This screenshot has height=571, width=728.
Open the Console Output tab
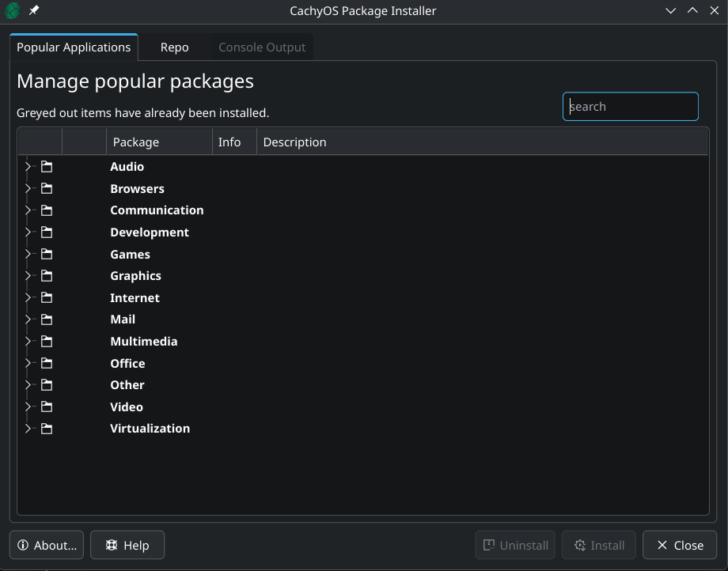[261, 47]
